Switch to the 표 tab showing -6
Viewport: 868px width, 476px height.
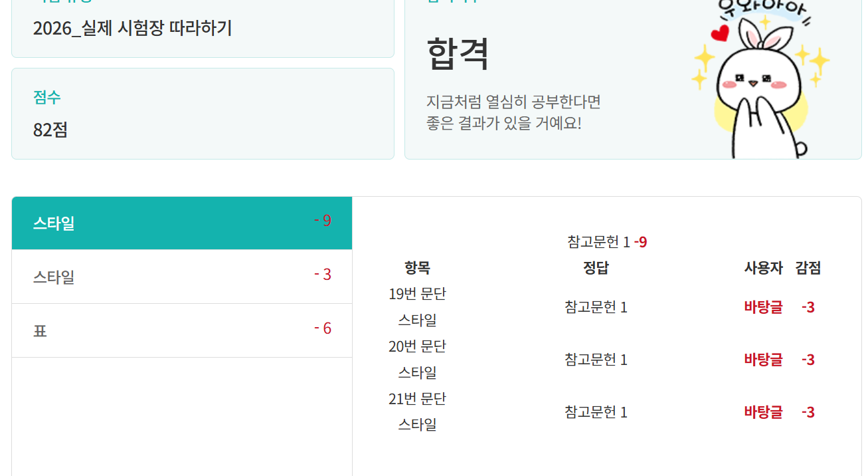[181, 330]
